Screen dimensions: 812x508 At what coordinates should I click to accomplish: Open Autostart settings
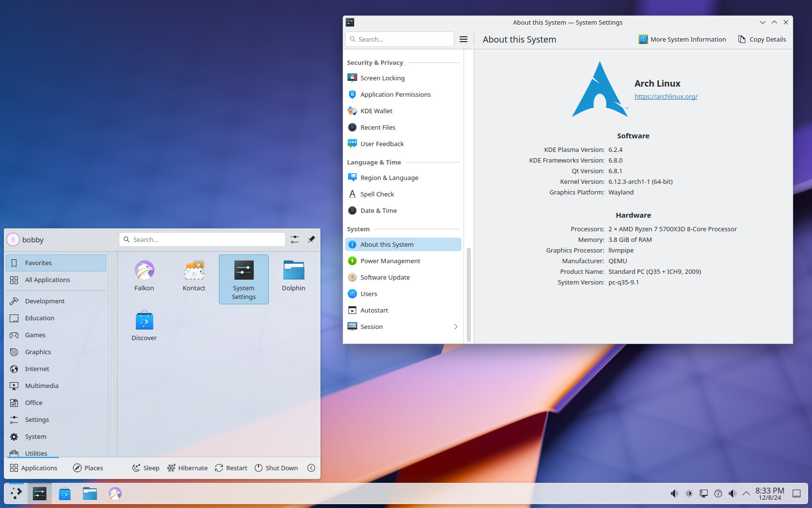coord(403,310)
